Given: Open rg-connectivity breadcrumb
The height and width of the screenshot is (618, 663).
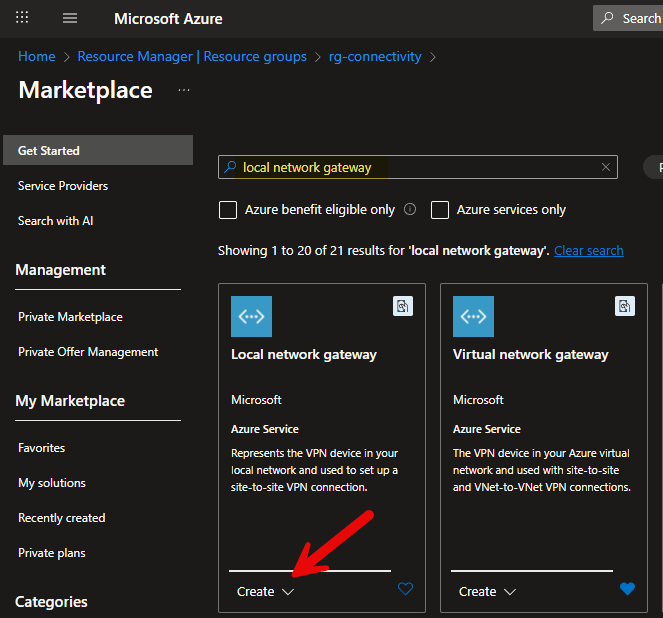Looking at the screenshot, I should click(375, 56).
